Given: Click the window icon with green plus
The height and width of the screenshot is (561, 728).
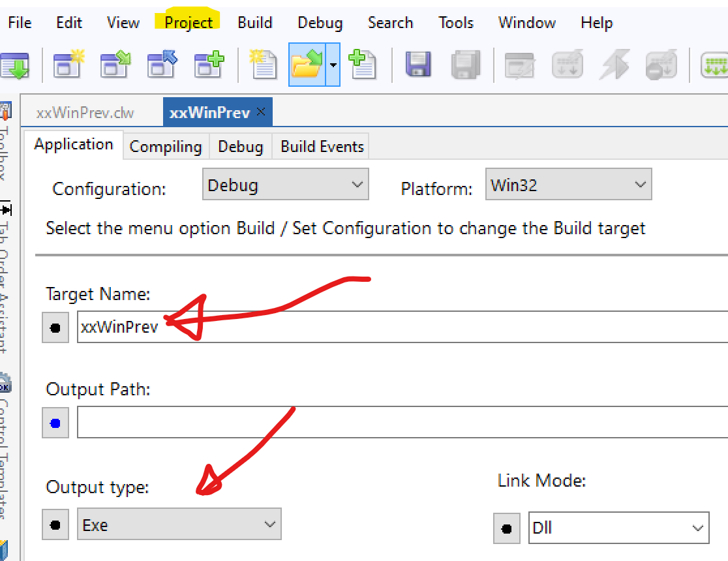Looking at the screenshot, I should click(x=209, y=65).
